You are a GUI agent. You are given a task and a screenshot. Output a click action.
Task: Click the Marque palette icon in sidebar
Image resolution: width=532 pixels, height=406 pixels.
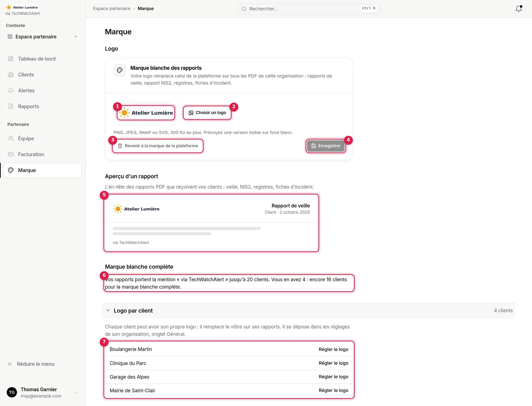[x=11, y=170]
